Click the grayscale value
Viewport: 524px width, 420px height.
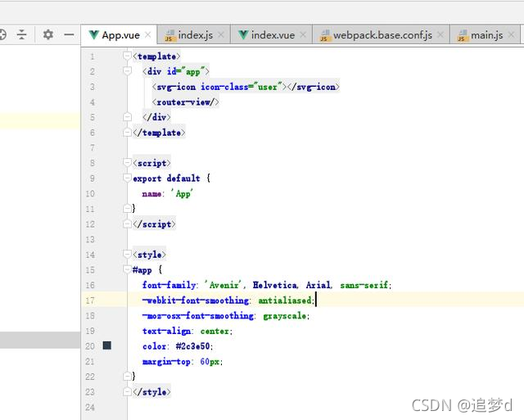tap(285, 316)
